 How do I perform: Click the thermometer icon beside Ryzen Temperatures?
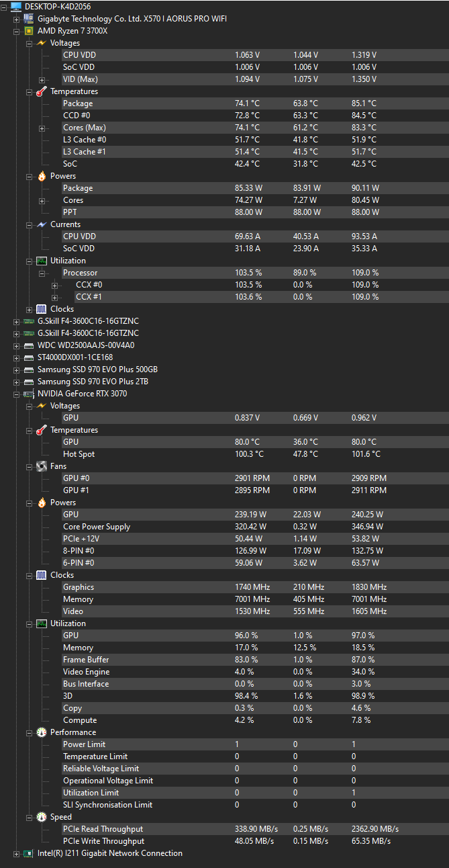[42, 91]
